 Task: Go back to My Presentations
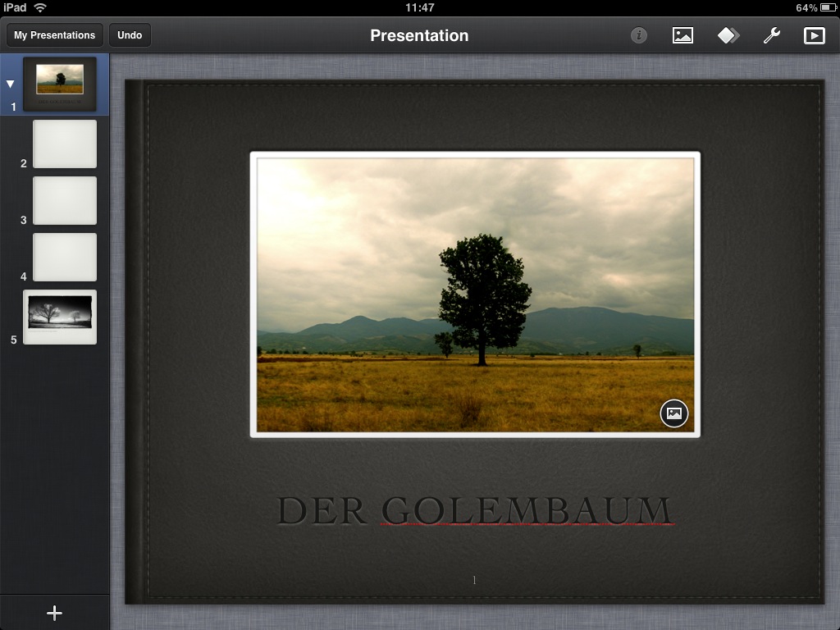(55, 35)
